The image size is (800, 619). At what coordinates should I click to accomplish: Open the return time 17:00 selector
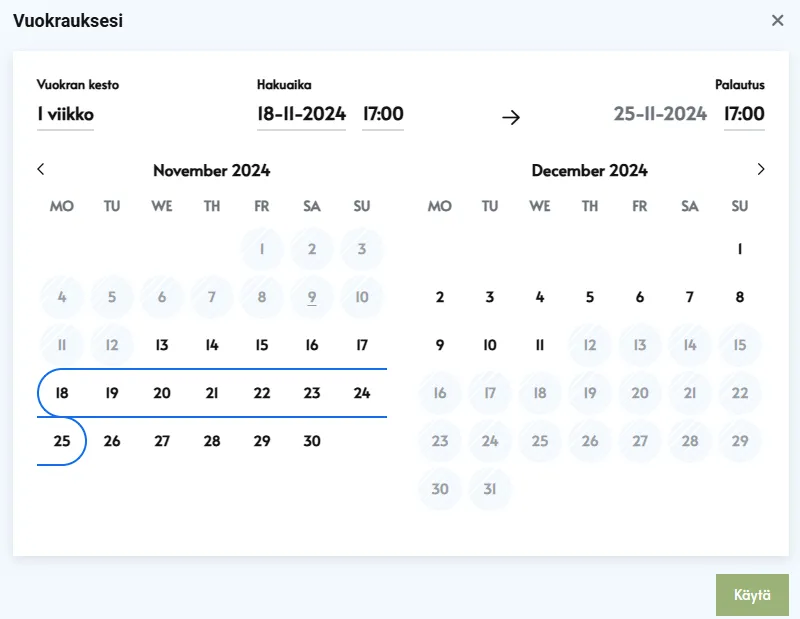click(x=744, y=115)
